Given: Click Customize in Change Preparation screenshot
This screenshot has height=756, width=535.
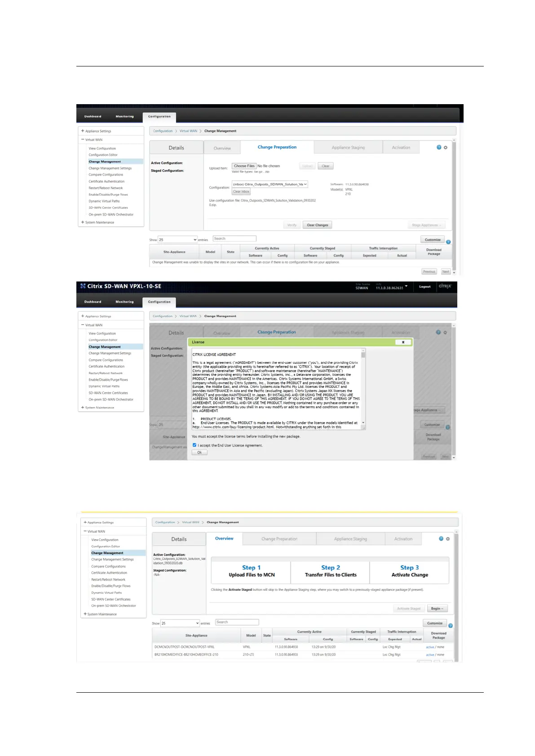Looking at the screenshot, I should (433, 240).
